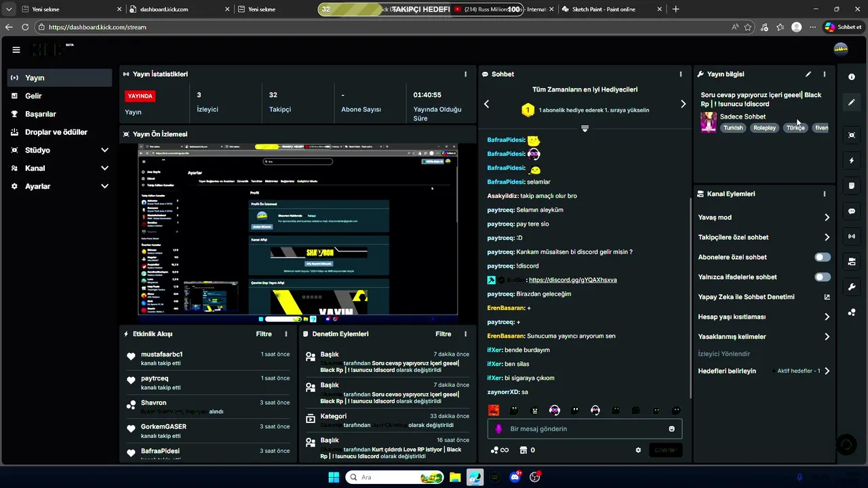The height and width of the screenshot is (488, 868).
Task: Go to Yayın page in sidebar
Action: (60, 78)
